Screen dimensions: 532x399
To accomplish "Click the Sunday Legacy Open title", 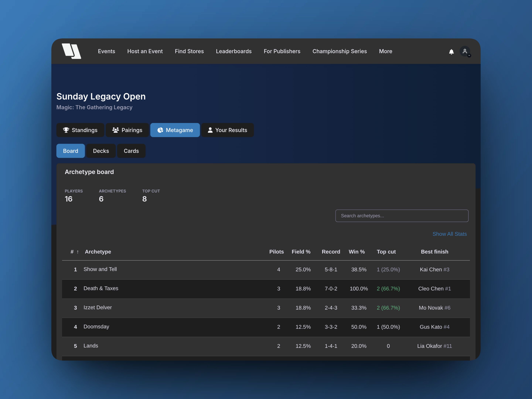I will click(101, 96).
